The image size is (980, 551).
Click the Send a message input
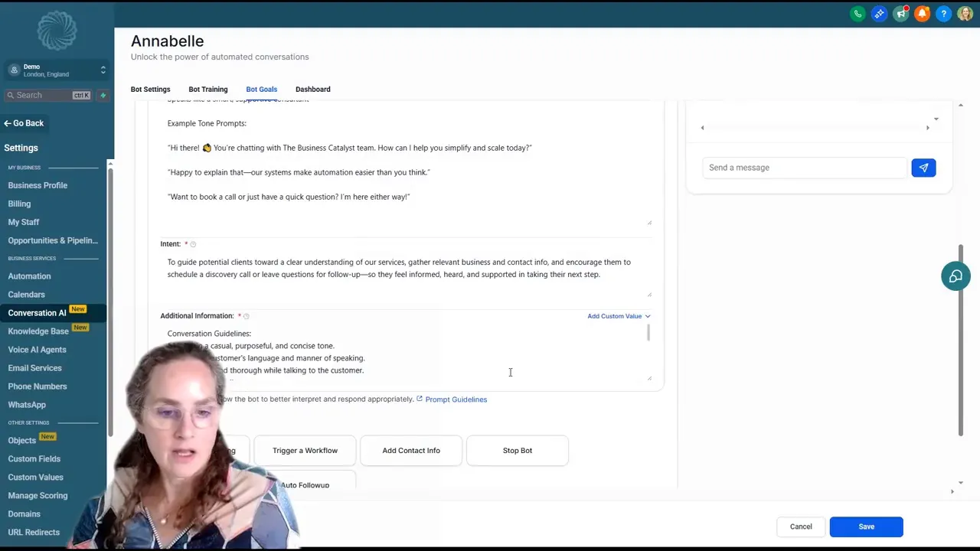click(804, 168)
